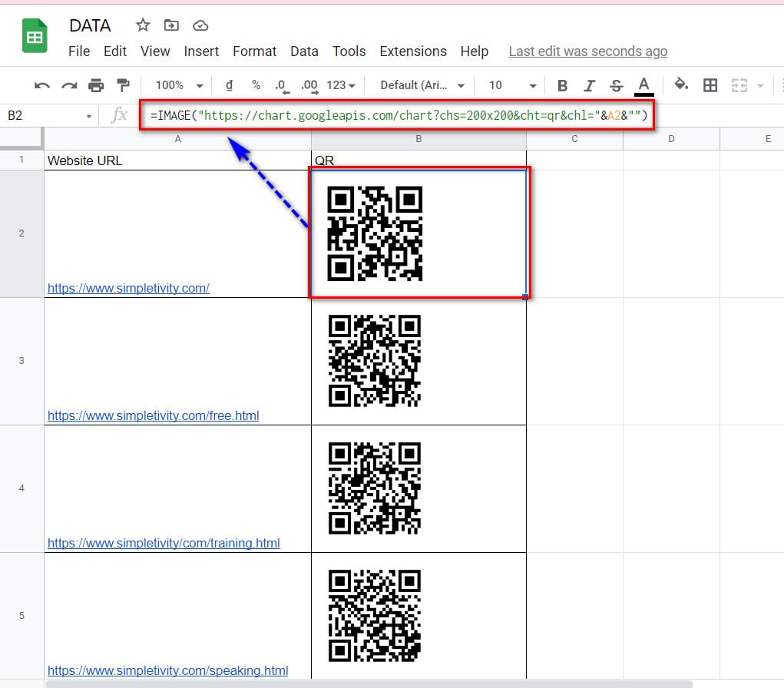Select the Paint format tool
The width and height of the screenshot is (784, 688).
point(123,85)
